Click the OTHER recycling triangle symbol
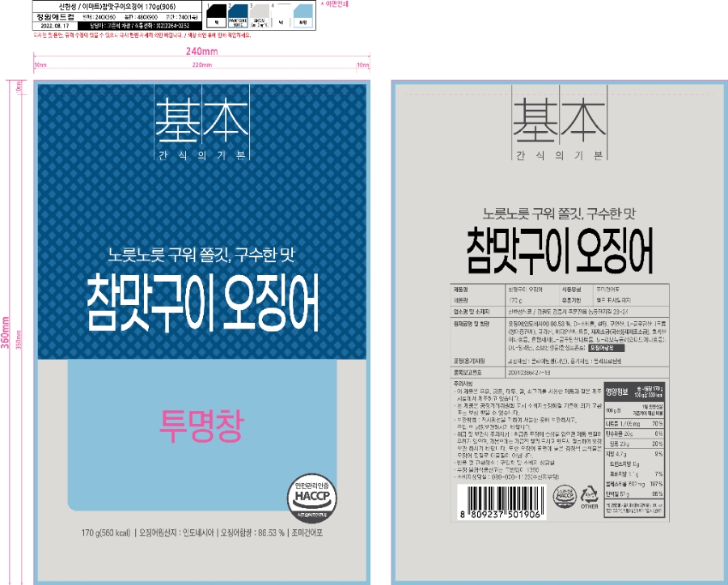This screenshot has height=585, width=728. 590,493
